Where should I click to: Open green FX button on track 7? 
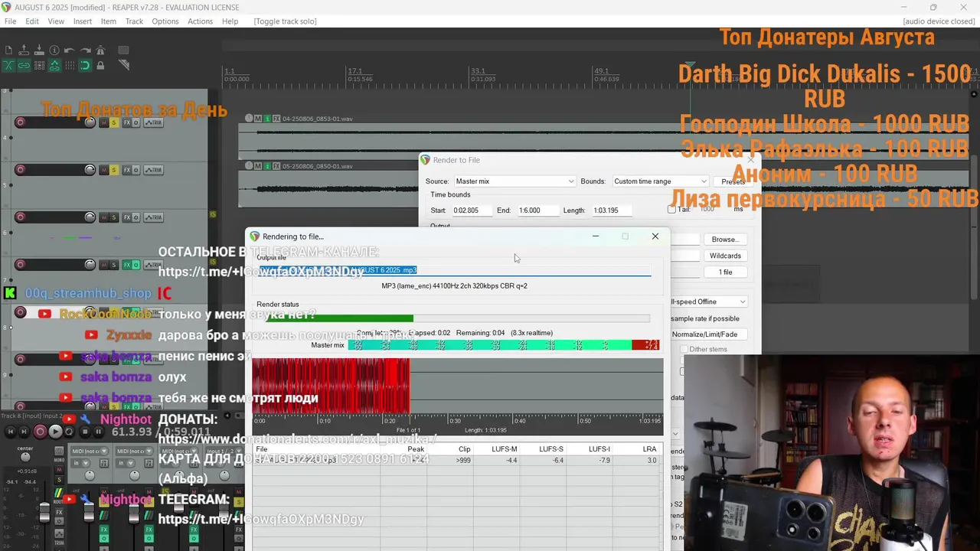126,265
